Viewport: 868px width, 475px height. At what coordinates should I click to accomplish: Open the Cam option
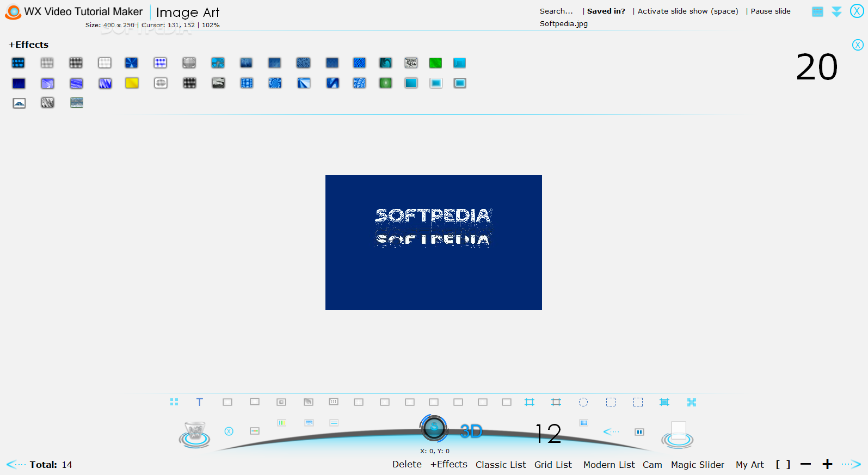(x=652, y=465)
